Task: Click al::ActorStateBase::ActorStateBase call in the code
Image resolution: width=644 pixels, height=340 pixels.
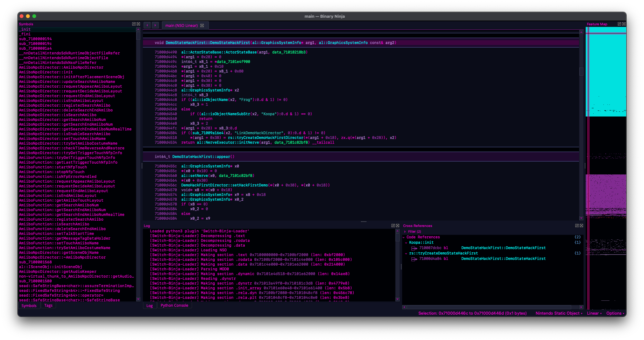Action: pos(219,52)
